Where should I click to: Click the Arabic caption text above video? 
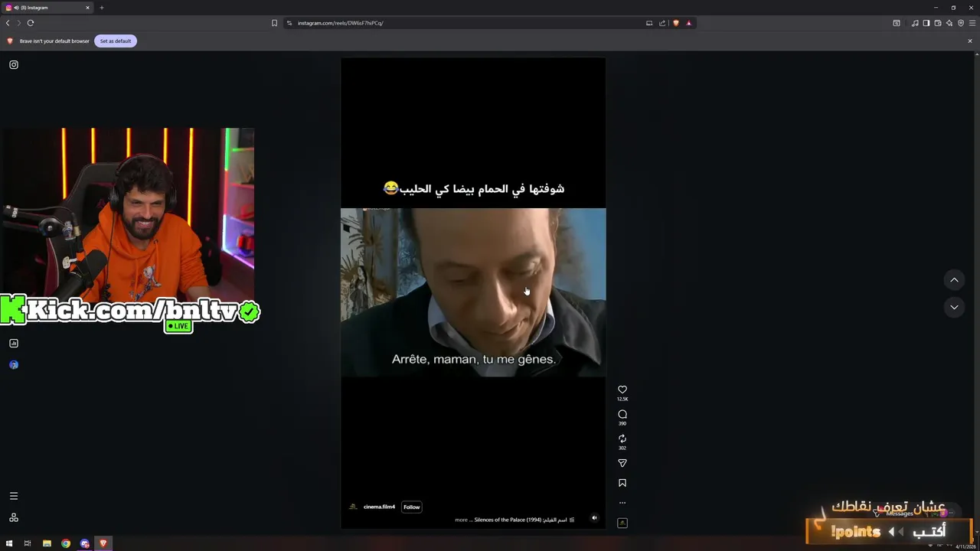click(x=474, y=188)
